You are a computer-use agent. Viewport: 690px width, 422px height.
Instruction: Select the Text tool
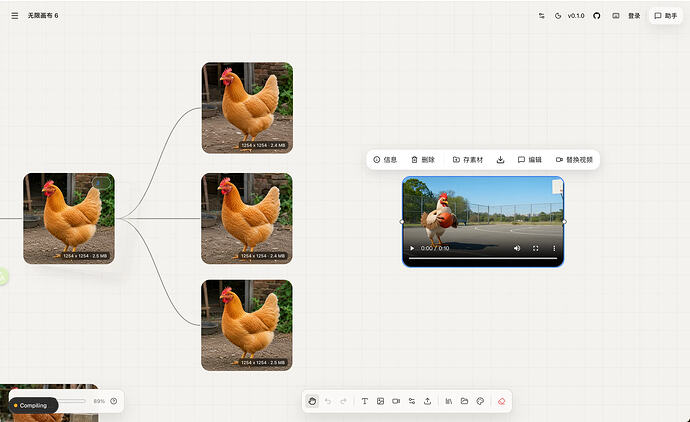coord(365,401)
